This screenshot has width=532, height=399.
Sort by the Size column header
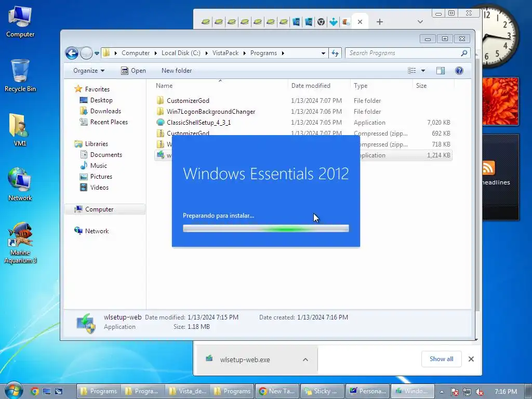(433, 86)
